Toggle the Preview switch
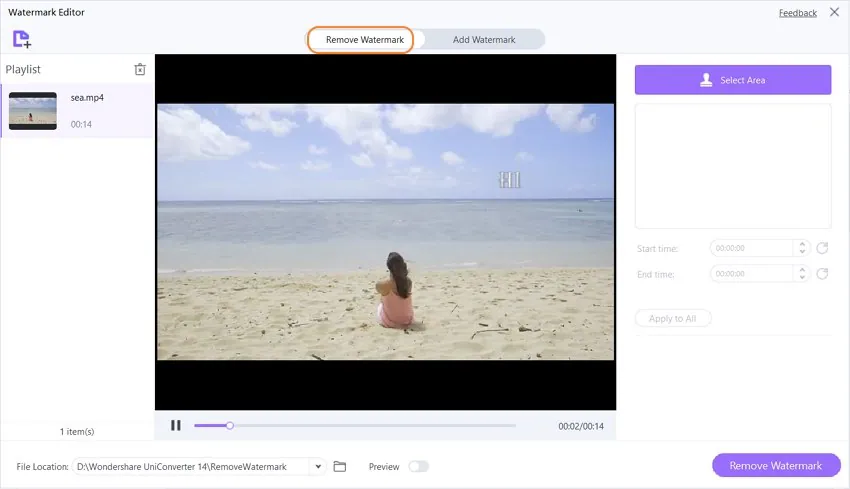The width and height of the screenshot is (850, 489). [418, 466]
